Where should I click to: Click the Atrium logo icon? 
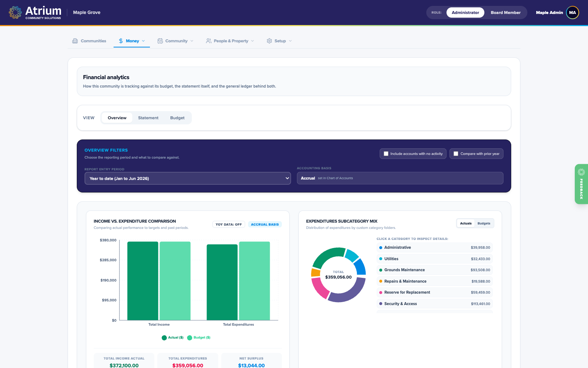(15, 13)
